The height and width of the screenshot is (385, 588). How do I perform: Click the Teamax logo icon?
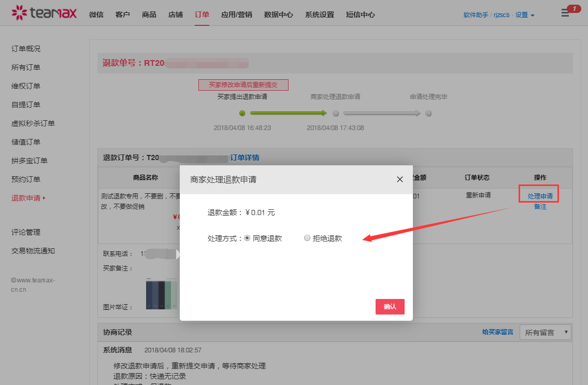tap(20, 12)
